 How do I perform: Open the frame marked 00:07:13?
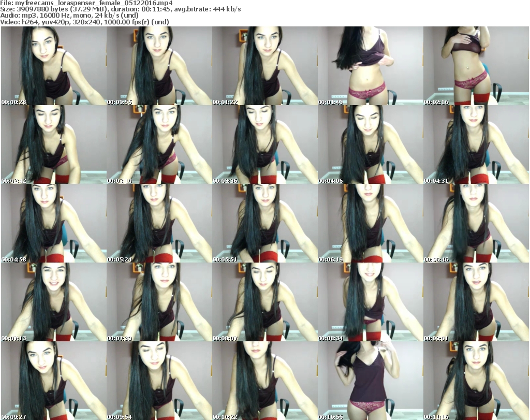[53, 302]
